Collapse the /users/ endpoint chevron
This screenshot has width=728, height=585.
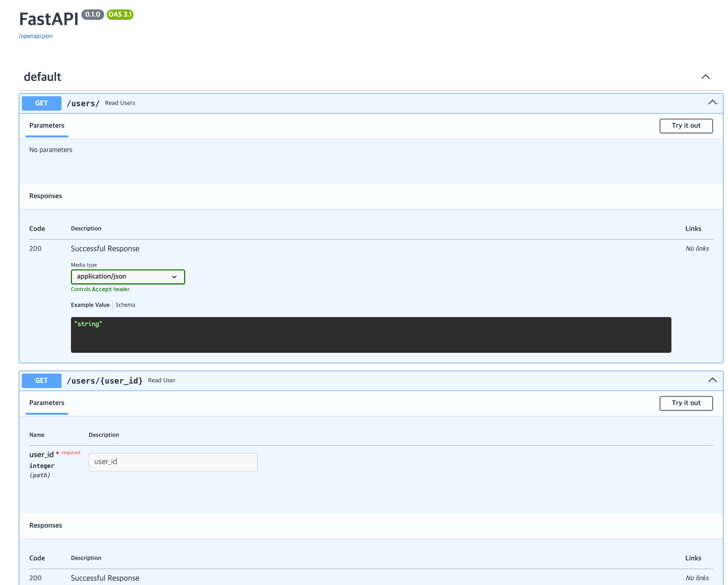click(712, 102)
